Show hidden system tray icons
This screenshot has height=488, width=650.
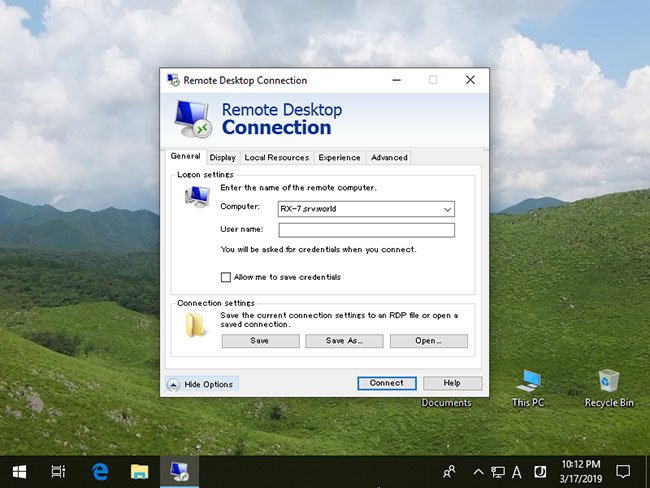(x=478, y=472)
